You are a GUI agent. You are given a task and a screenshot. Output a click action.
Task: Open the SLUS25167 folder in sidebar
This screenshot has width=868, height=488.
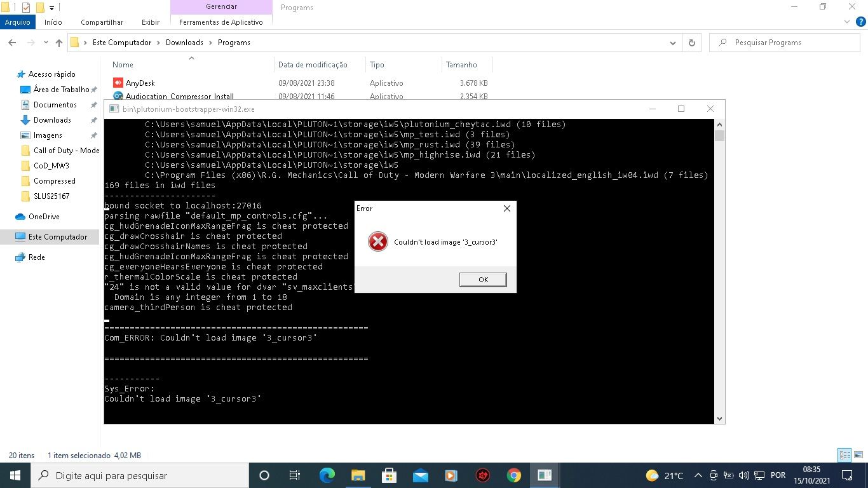point(51,196)
